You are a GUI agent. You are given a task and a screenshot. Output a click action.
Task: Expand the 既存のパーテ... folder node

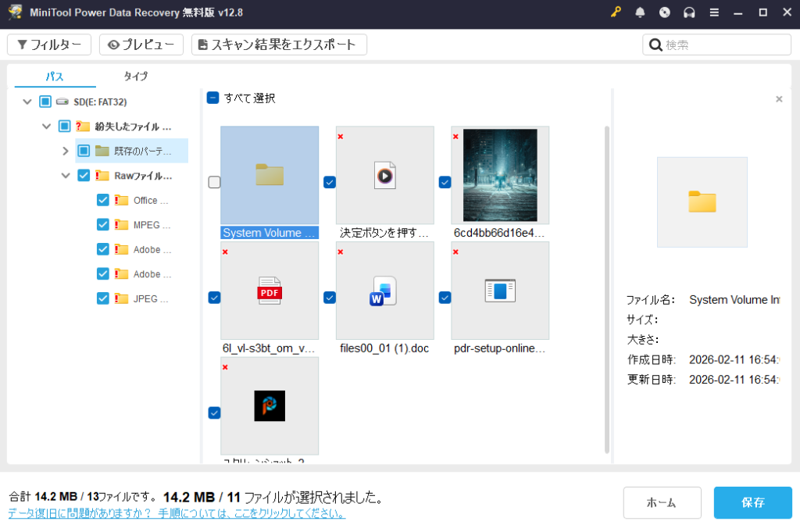click(x=66, y=151)
